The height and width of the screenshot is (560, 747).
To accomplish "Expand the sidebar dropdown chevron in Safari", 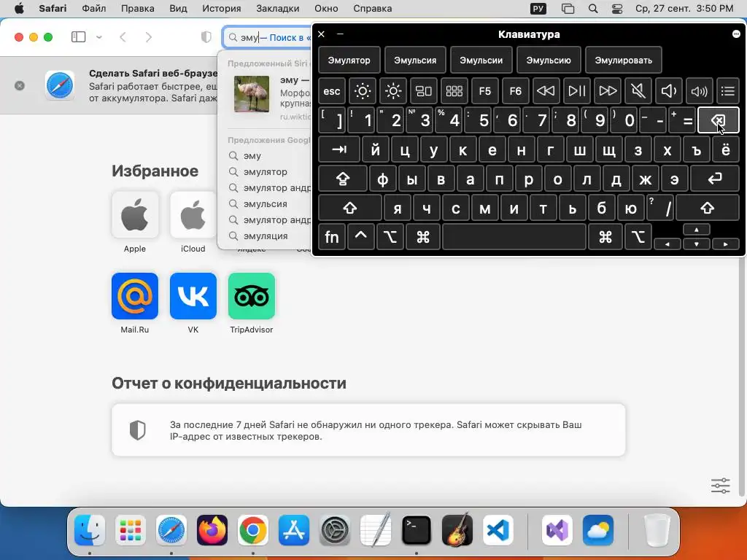I will pyautogui.click(x=99, y=37).
